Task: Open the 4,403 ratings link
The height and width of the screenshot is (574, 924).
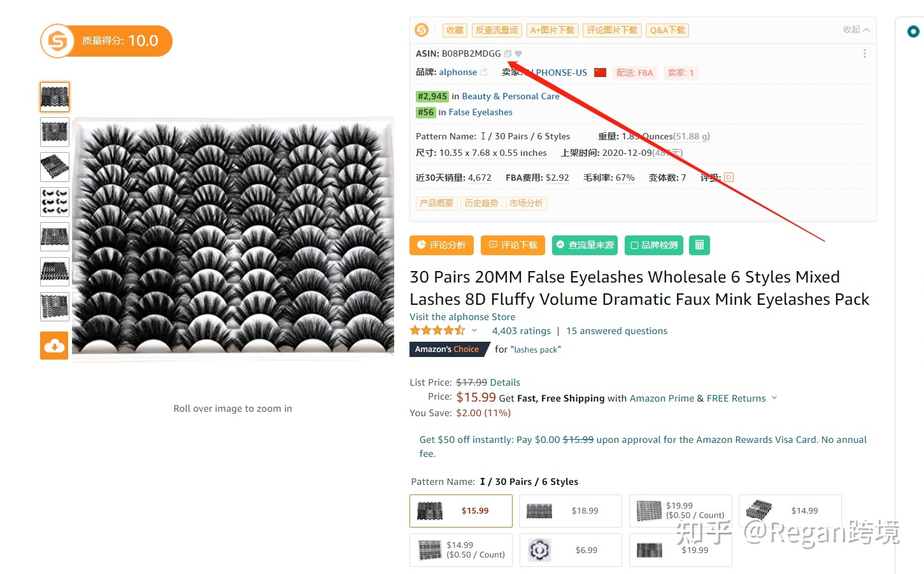Action: click(x=522, y=331)
